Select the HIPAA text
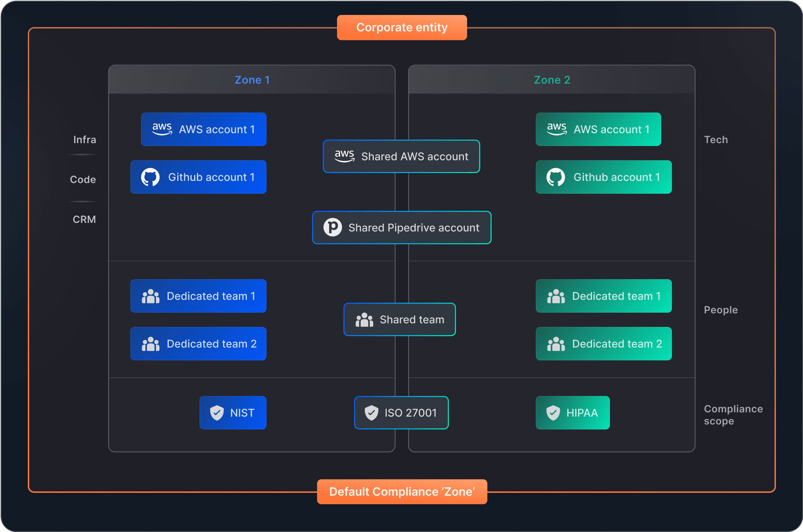803x532 pixels. [x=582, y=413]
